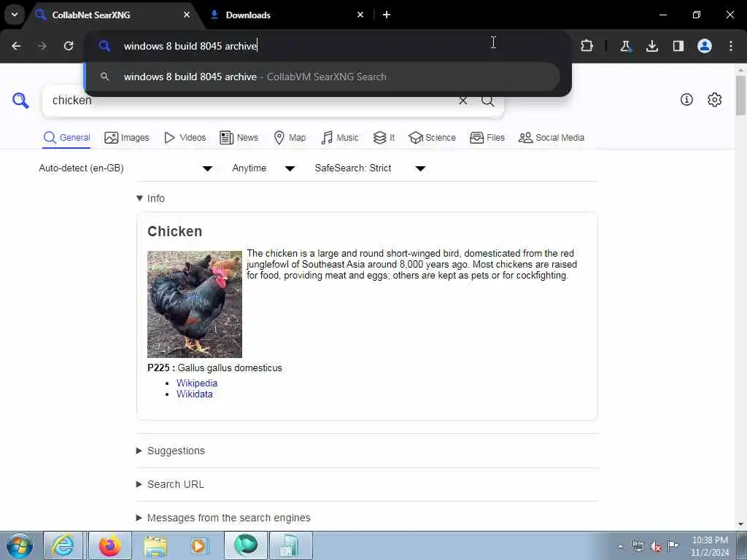Clear the chicken search query
Image resolution: width=747 pixels, height=560 pixels.
coord(462,101)
